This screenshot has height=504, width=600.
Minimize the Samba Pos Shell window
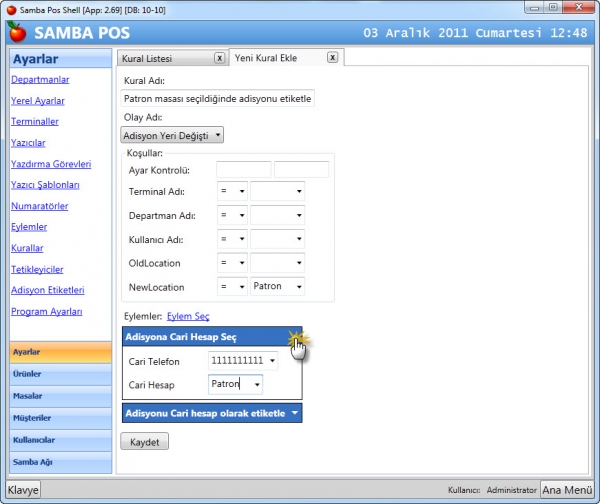click(x=535, y=7)
